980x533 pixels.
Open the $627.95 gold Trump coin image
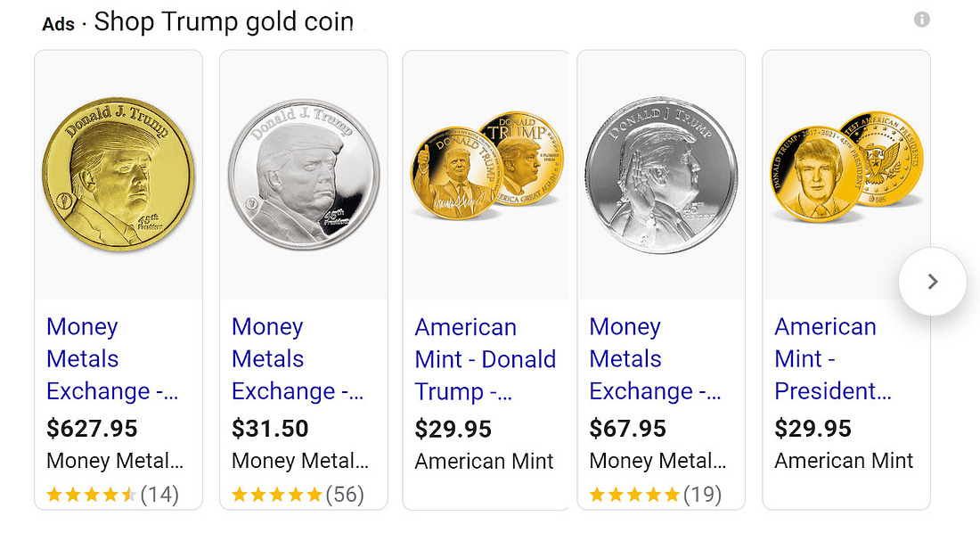pos(118,175)
